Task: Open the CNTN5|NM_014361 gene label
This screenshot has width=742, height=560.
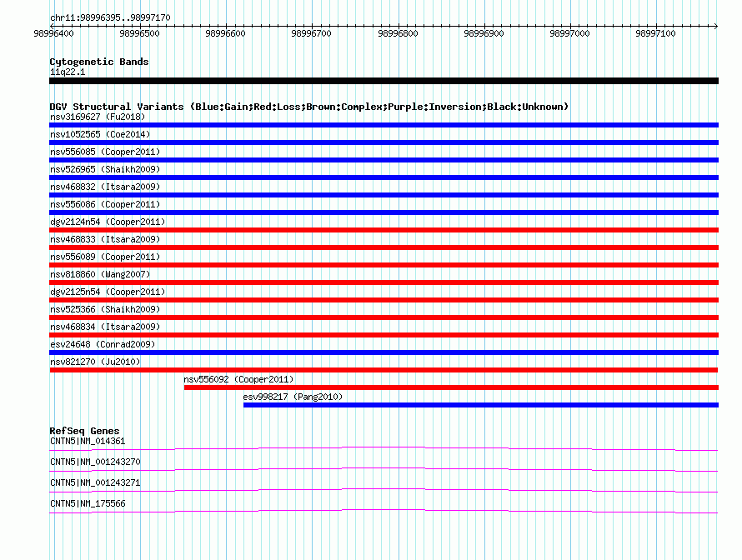Action: click(x=88, y=442)
